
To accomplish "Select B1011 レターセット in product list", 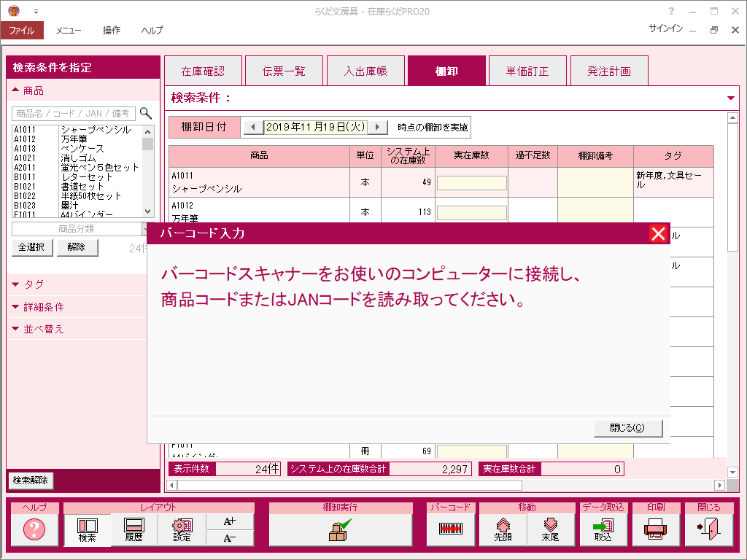I will (77, 177).
